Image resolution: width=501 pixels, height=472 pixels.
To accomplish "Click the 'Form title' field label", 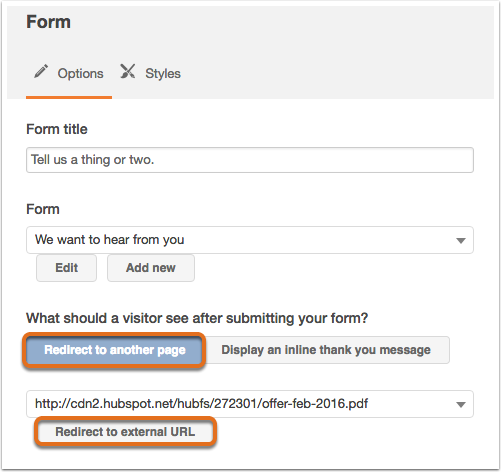I will [57, 129].
